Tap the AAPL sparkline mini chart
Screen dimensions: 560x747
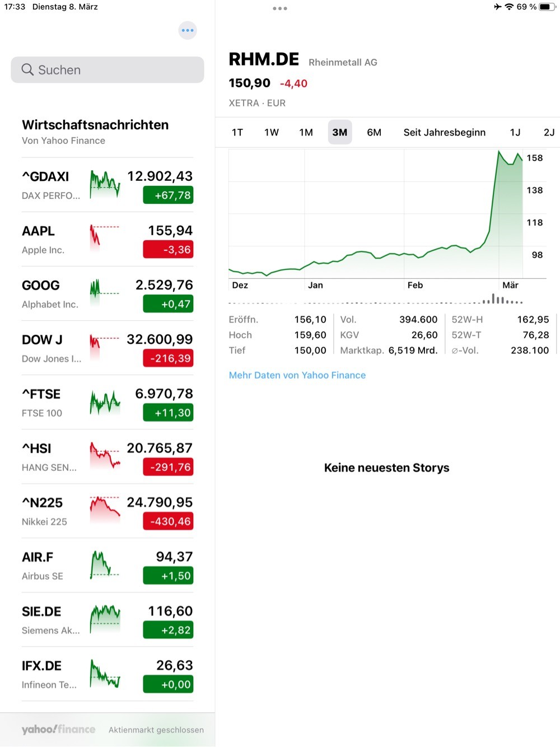104,239
